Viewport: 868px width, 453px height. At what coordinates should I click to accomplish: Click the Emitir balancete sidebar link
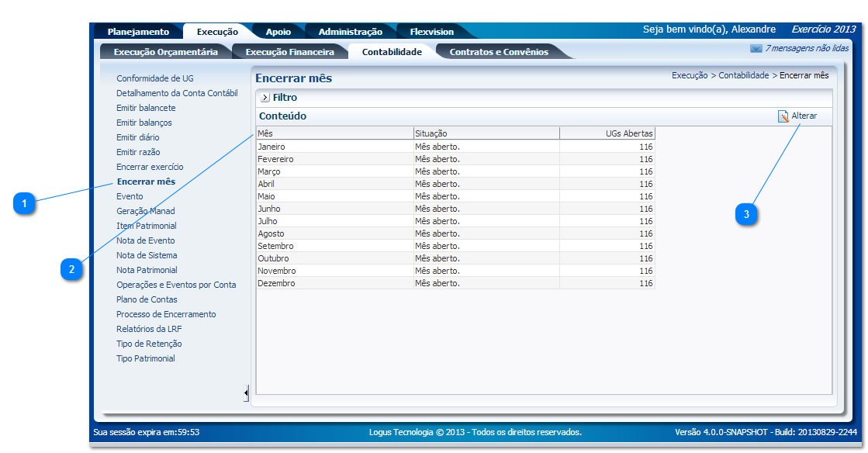(146, 108)
